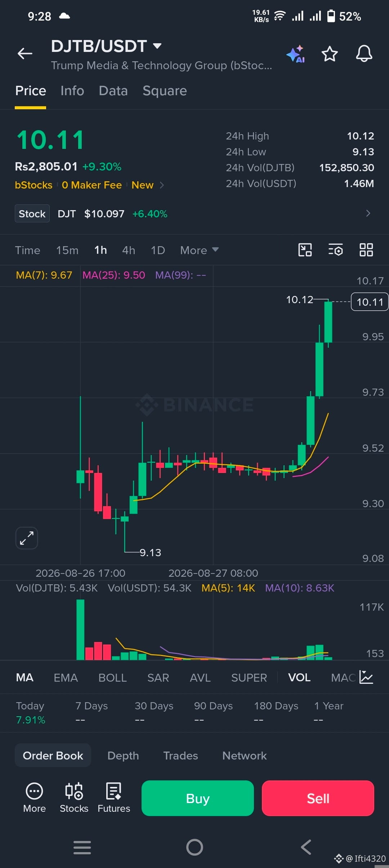Toggle the MA indicator
389x868 pixels.
pyautogui.click(x=25, y=678)
